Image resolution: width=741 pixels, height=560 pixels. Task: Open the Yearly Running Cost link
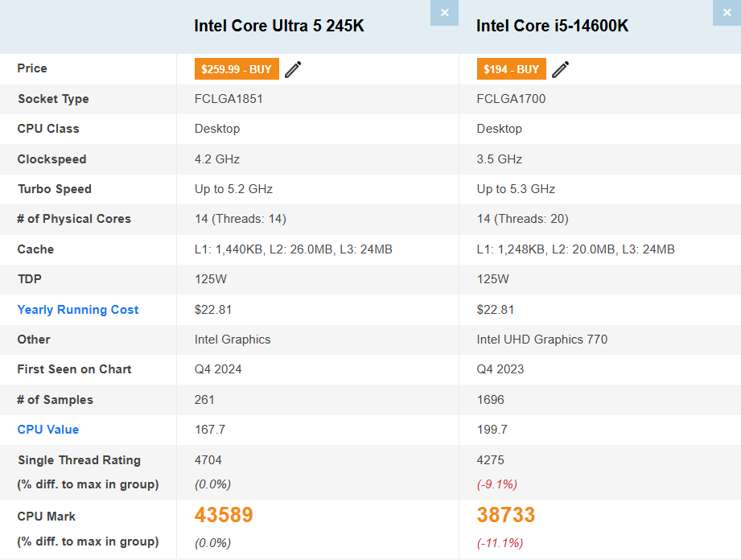(x=77, y=309)
